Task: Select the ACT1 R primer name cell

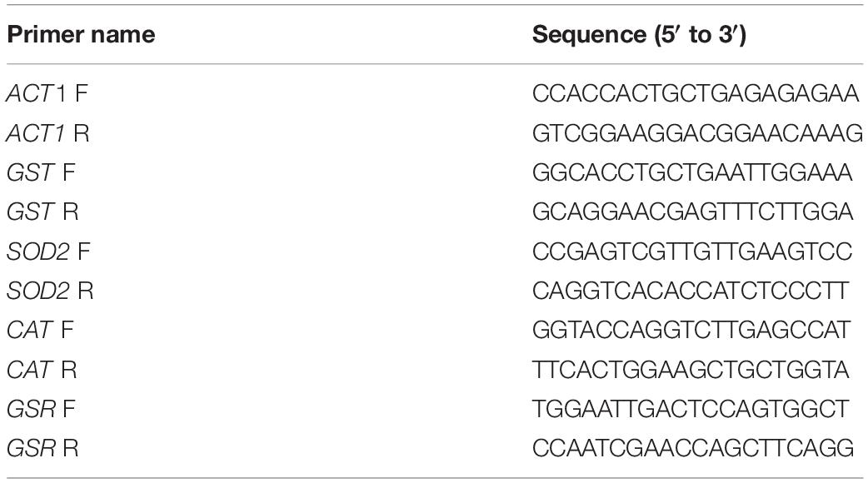Action: coord(47,133)
